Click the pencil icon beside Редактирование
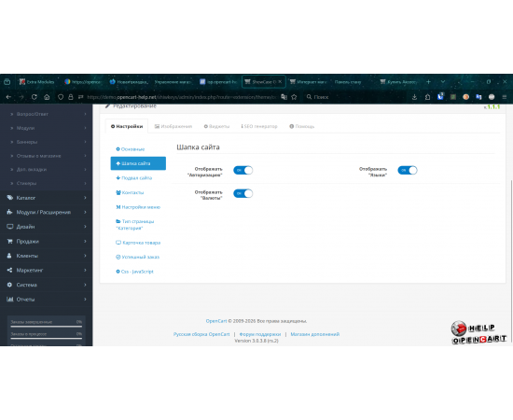This screenshot has height=420, width=513. click(x=107, y=106)
